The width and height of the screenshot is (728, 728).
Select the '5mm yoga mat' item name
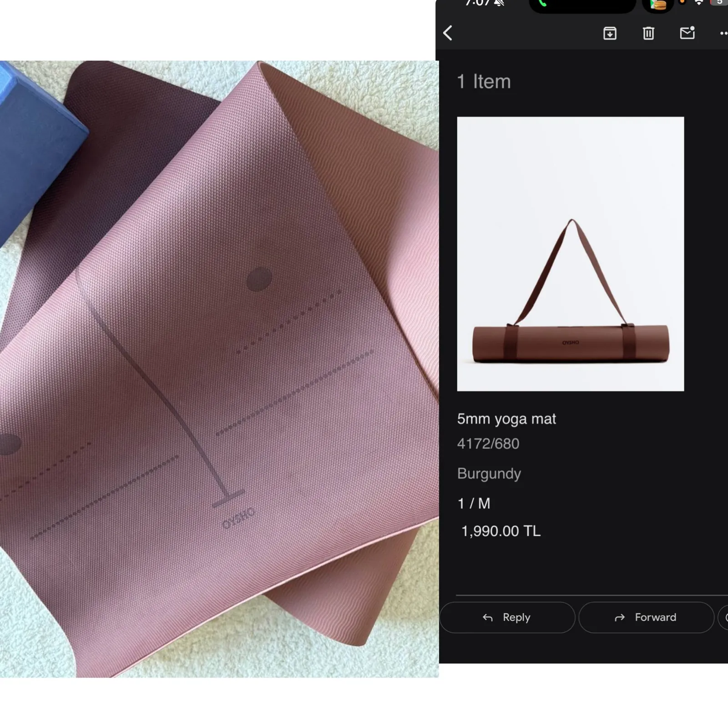pyautogui.click(x=506, y=419)
